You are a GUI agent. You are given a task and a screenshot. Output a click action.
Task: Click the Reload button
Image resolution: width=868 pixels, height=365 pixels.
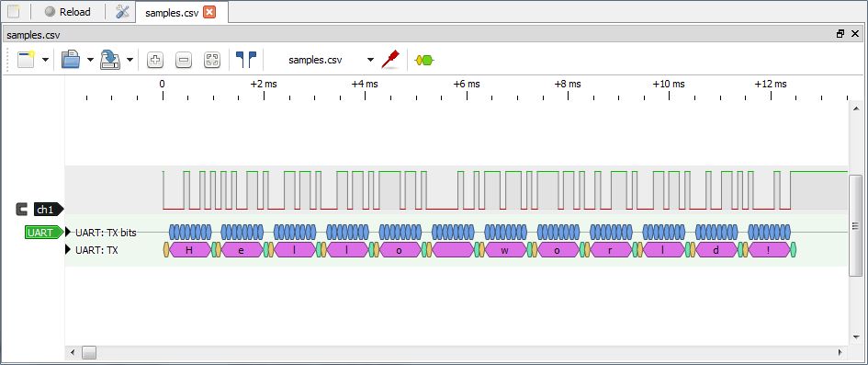(x=67, y=12)
